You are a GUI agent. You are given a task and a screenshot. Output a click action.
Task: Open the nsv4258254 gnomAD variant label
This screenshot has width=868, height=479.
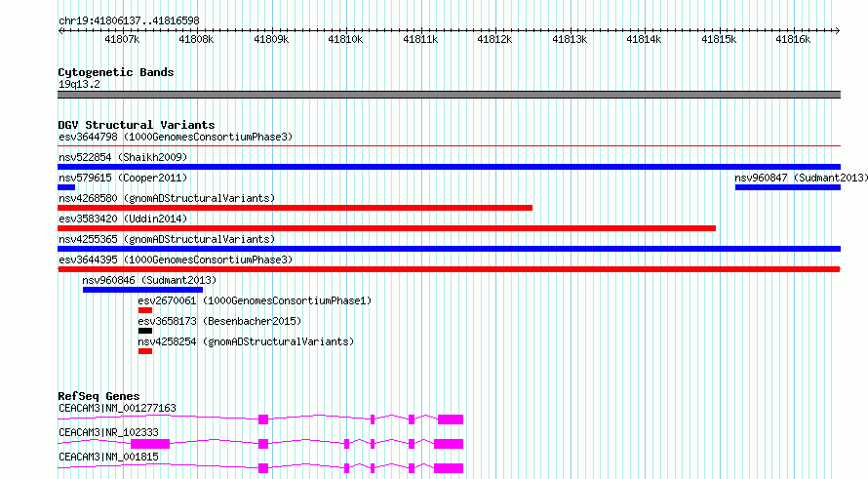pyautogui.click(x=246, y=341)
